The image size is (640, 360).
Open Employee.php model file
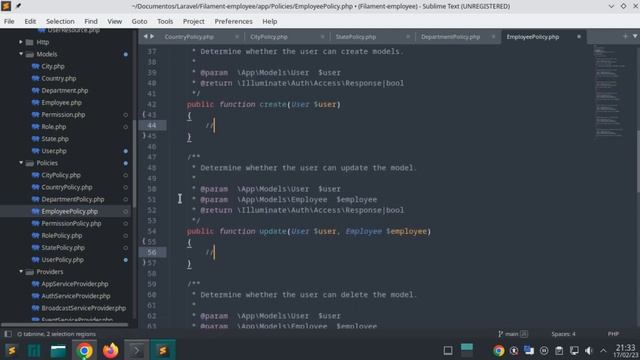(61, 102)
